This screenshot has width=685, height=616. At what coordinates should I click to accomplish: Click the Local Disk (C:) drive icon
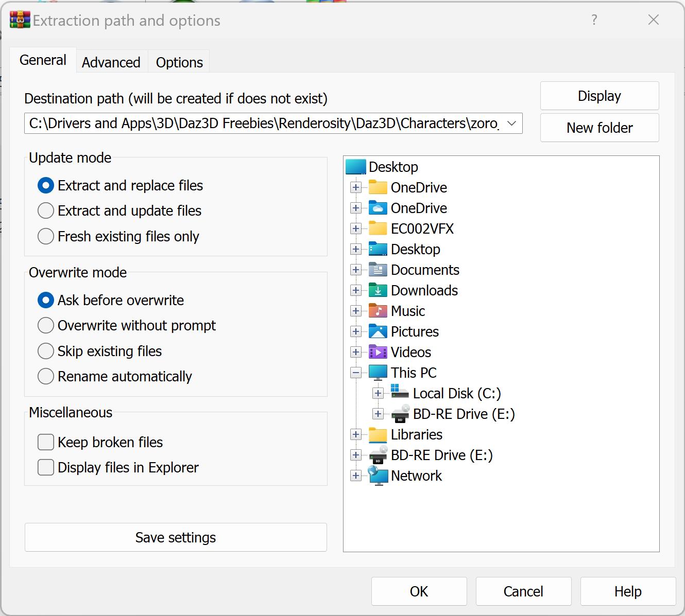[x=400, y=393]
